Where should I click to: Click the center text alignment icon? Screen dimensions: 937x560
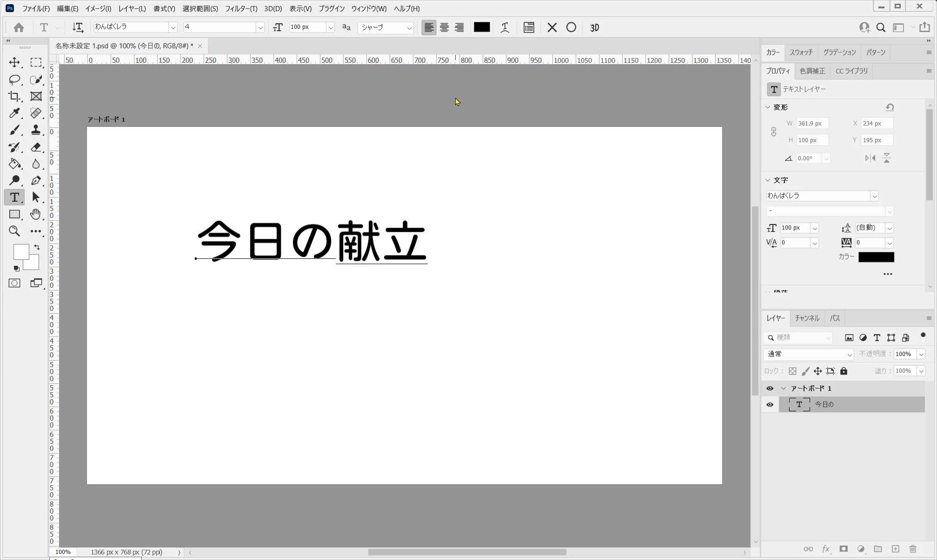444,27
